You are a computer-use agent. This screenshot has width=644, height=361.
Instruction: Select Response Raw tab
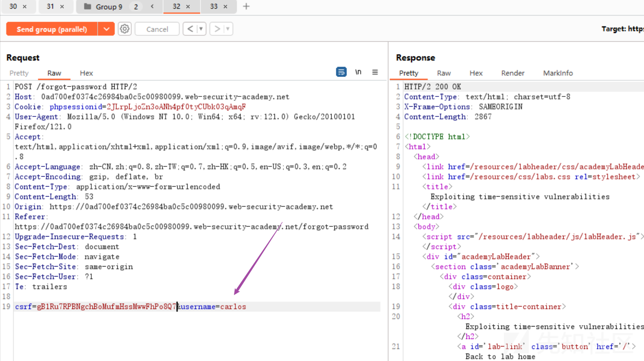[x=444, y=73]
